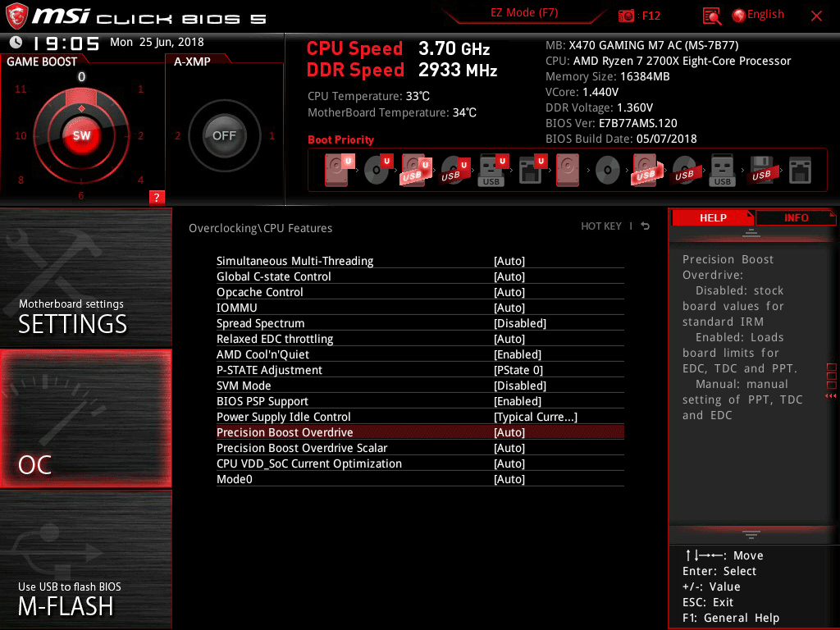
Task: Switch to the HELP tab
Action: click(713, 217)
